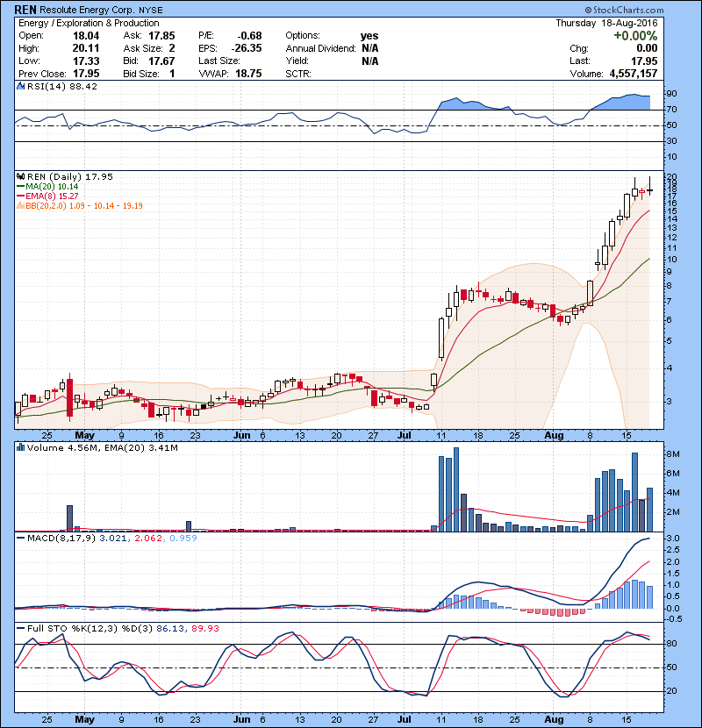Click Energy / Exploration & Production sector text
702x728 pixels.
pos(89,23)
